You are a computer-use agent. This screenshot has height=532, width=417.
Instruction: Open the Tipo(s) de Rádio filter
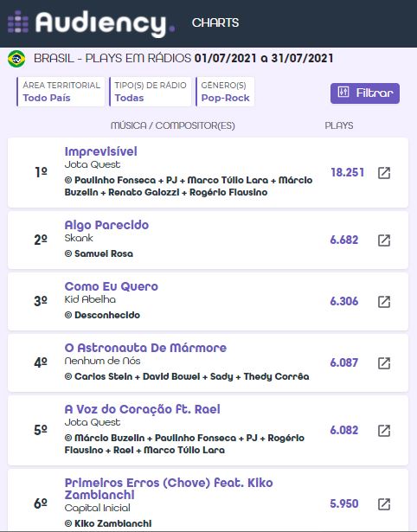click(x=151, y=92)
